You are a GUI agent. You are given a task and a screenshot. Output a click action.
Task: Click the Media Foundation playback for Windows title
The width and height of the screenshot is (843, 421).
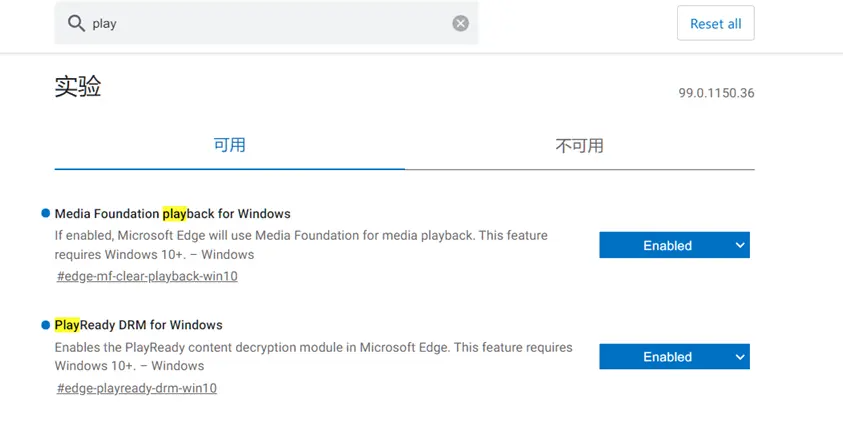pos(172,213)
